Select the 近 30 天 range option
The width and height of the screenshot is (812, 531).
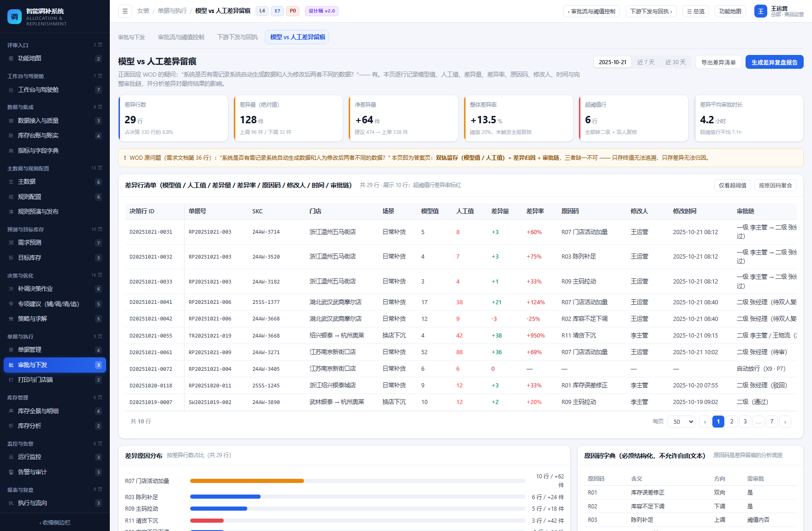pos(675,62)
